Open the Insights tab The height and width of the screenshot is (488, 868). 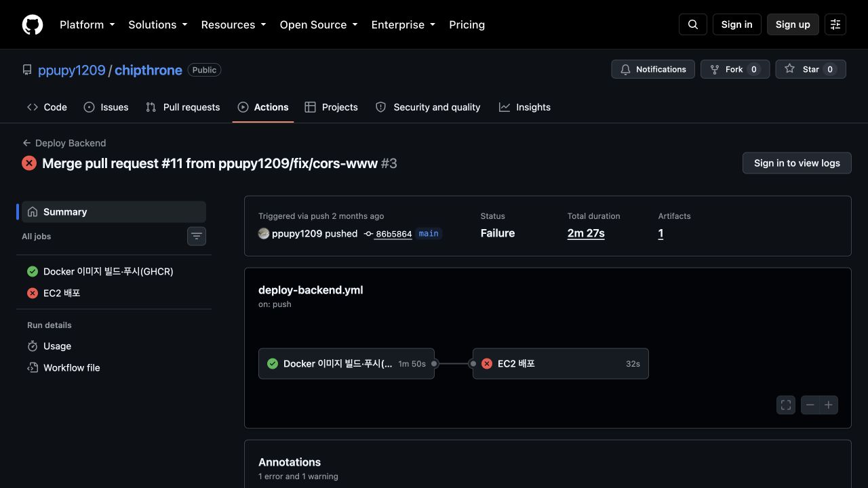pyautogui.click(x=525, y=107)
